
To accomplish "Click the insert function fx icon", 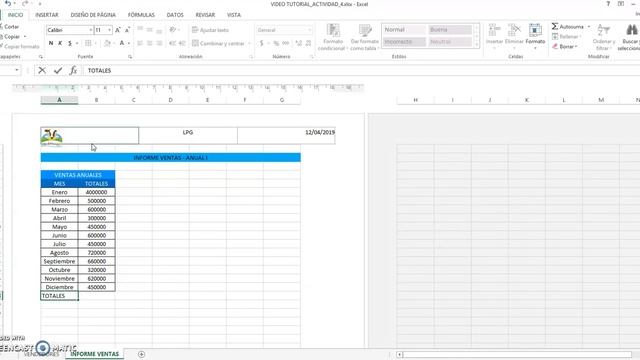I will coord(73,71).
